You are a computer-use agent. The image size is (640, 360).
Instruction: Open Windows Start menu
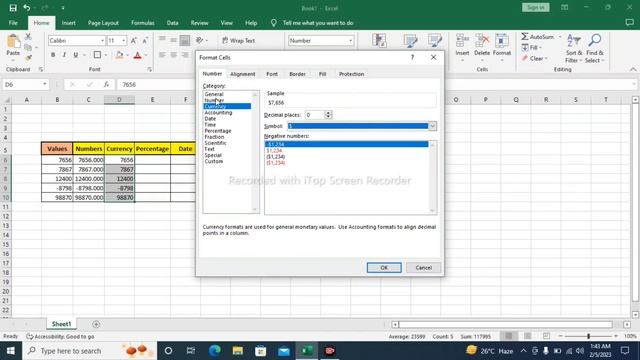11,351
